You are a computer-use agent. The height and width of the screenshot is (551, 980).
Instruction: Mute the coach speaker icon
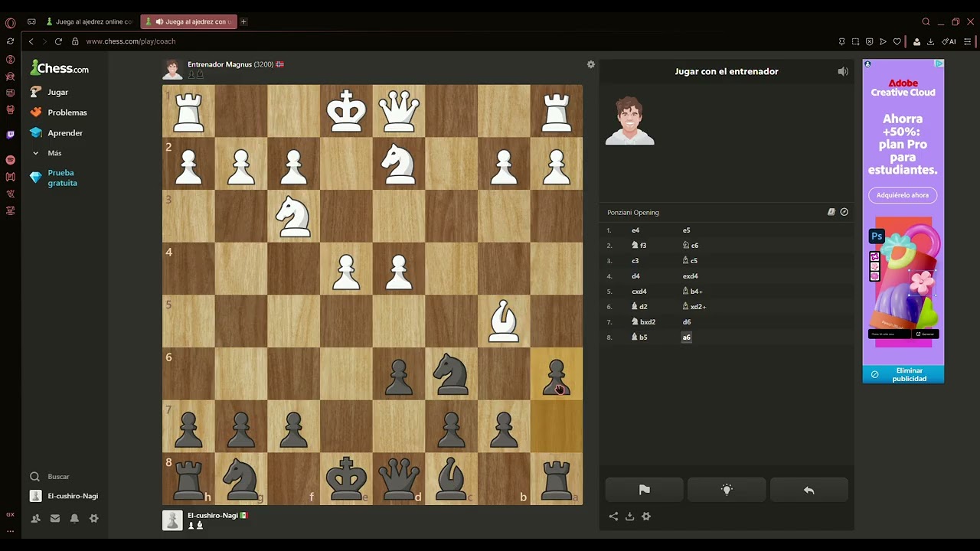(843, 71)
